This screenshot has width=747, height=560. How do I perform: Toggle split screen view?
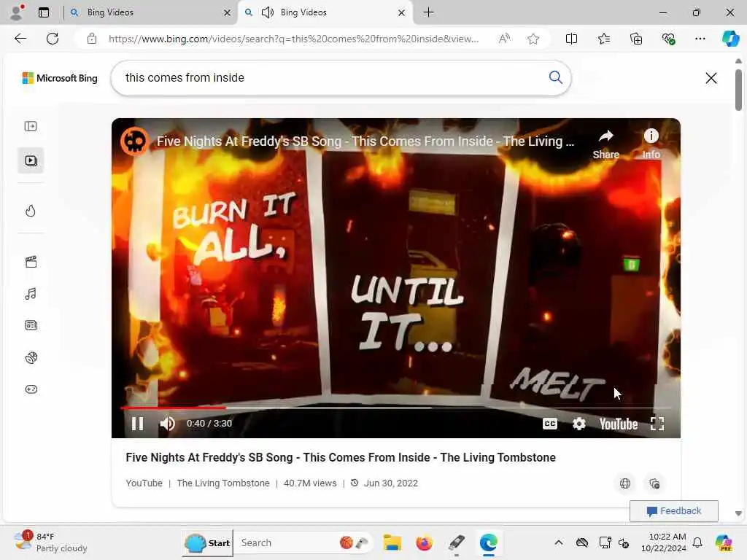pyautogui.click(x=571, y=39)
